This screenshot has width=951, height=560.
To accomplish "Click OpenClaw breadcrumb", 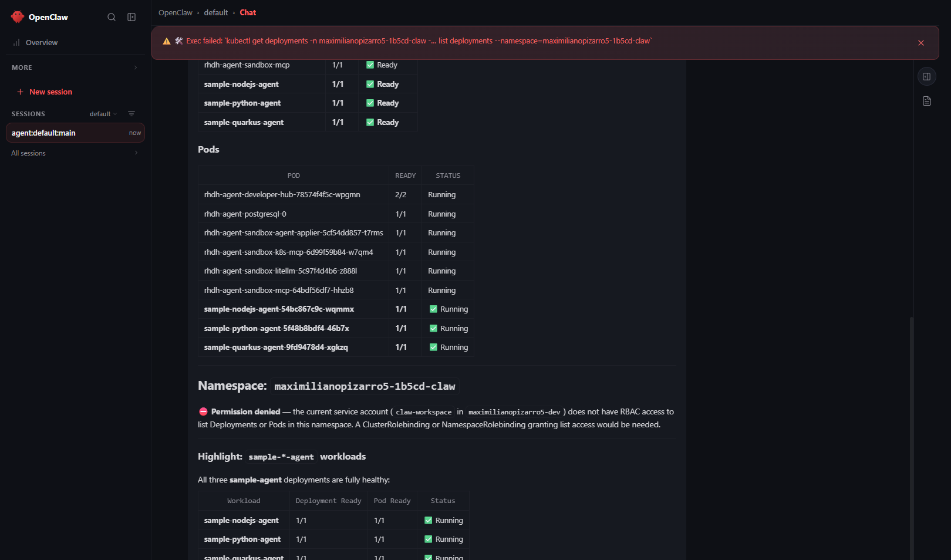I will [176, 12].
